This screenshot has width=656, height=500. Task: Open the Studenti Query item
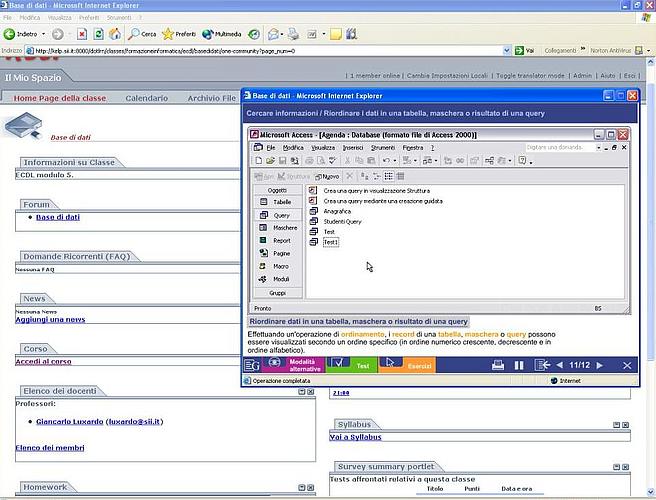pyautogui.click(x=342, y=221)
